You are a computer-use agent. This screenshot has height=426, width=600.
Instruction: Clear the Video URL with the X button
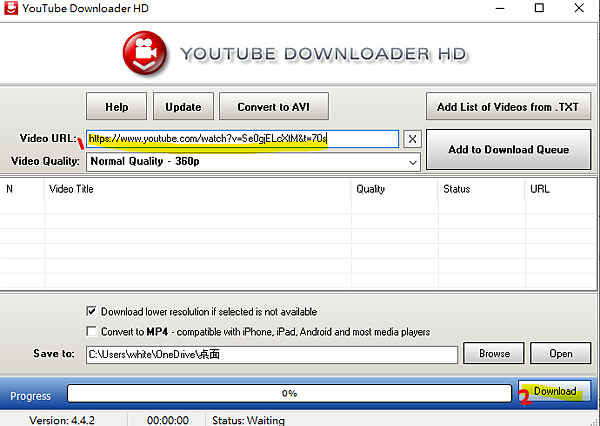click(x=412, y=139)
